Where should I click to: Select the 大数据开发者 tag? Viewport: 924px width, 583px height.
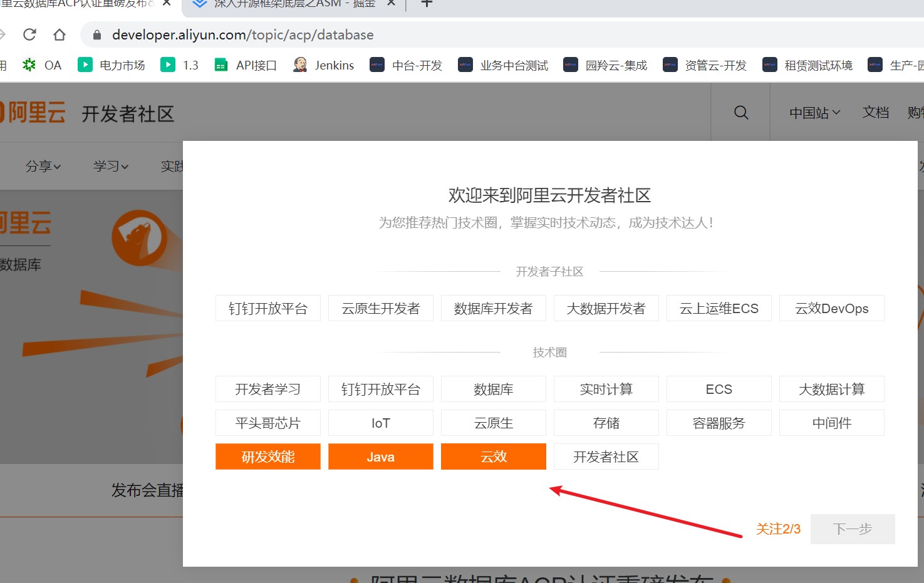point(606,308)
